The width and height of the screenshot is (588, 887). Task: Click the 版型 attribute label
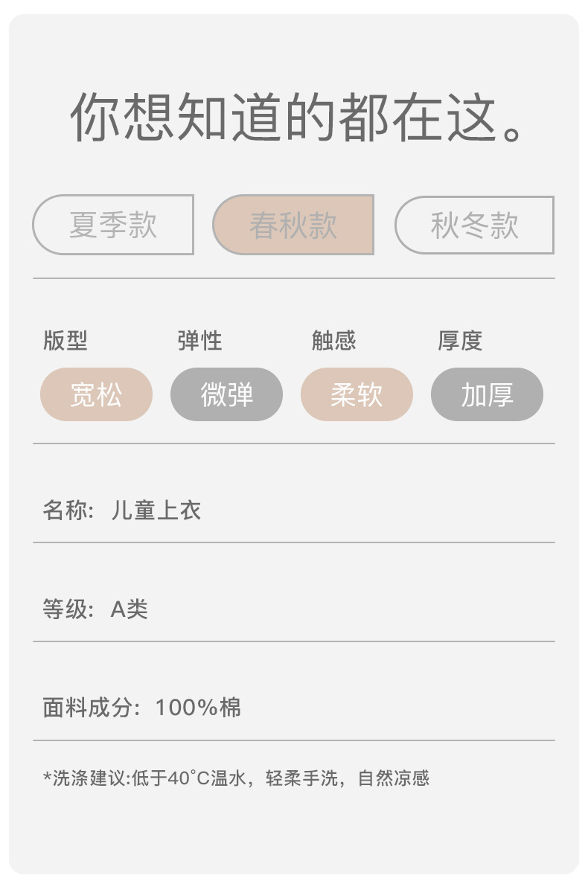pos(65,341)
